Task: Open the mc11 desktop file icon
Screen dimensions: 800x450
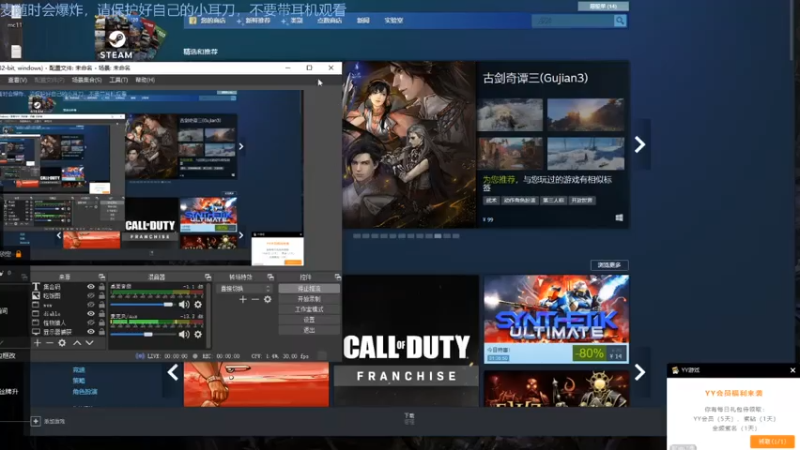Action: pos(15,15)
